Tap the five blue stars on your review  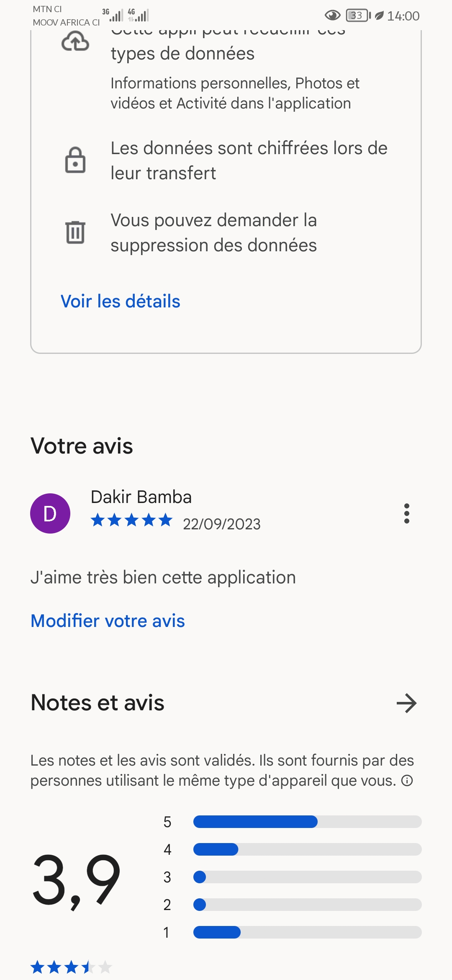(131, 520)
